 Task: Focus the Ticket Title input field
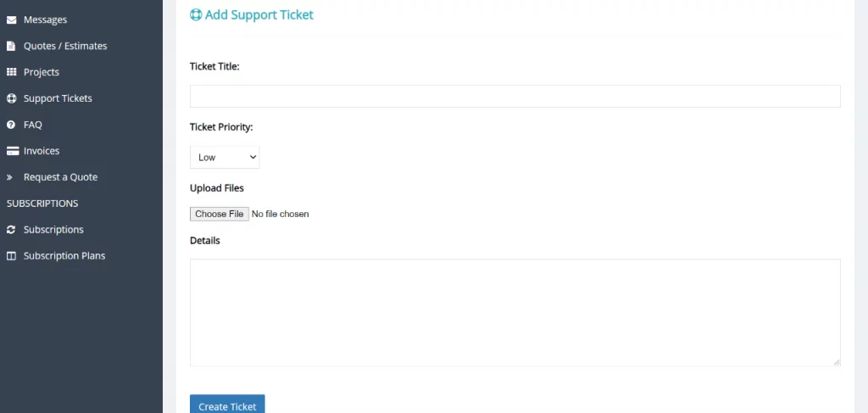pyautogui.click(x=515, y=97)
